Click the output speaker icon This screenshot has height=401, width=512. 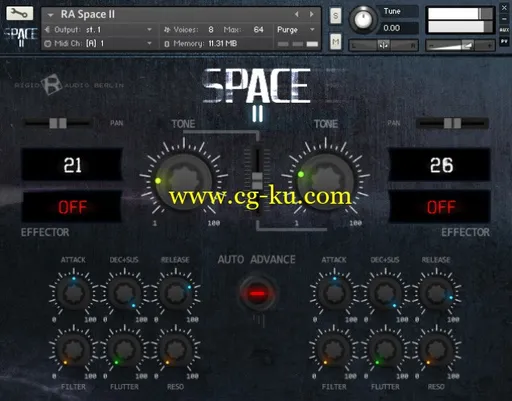coord(47,30)
